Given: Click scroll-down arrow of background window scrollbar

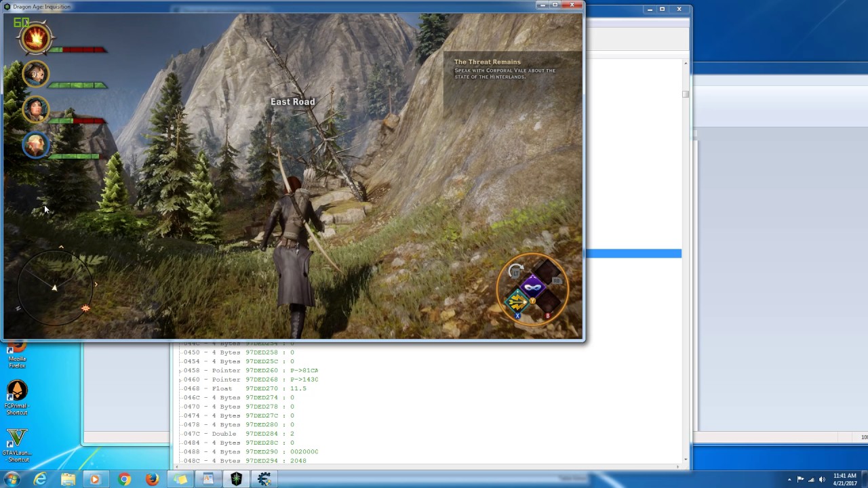Looking at the screenshot, I should (686, 459).
